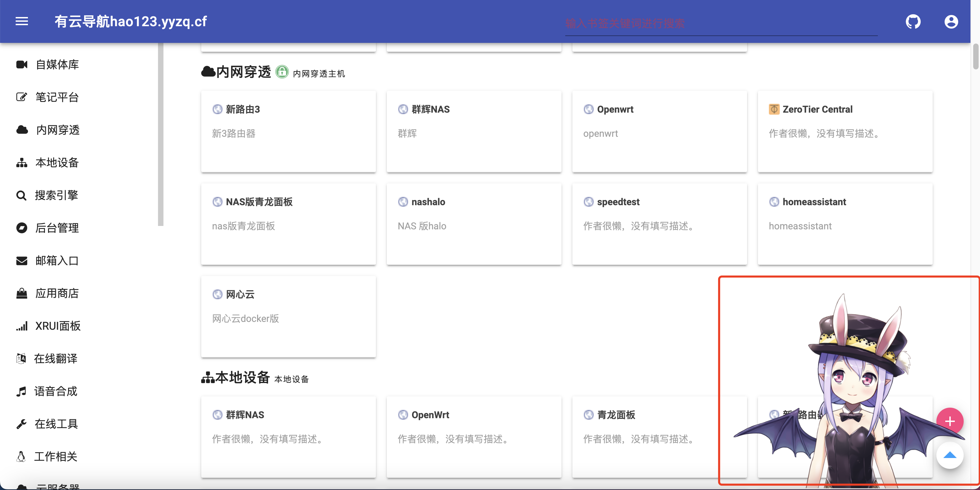The image size is (980, 490).
Task: Click the 内网穿透主机 subtitle text
Action: 319,74
